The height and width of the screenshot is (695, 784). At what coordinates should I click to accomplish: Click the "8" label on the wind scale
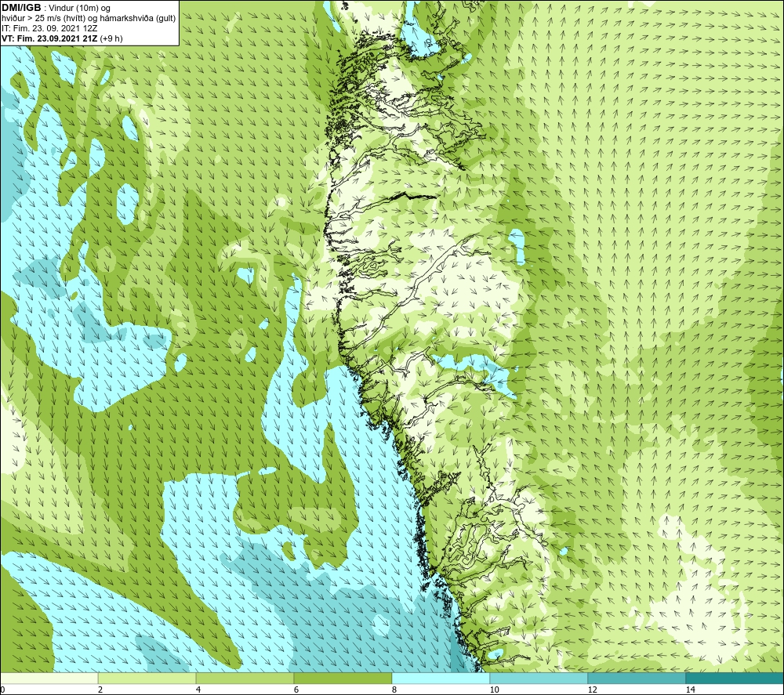coord(394,690)
